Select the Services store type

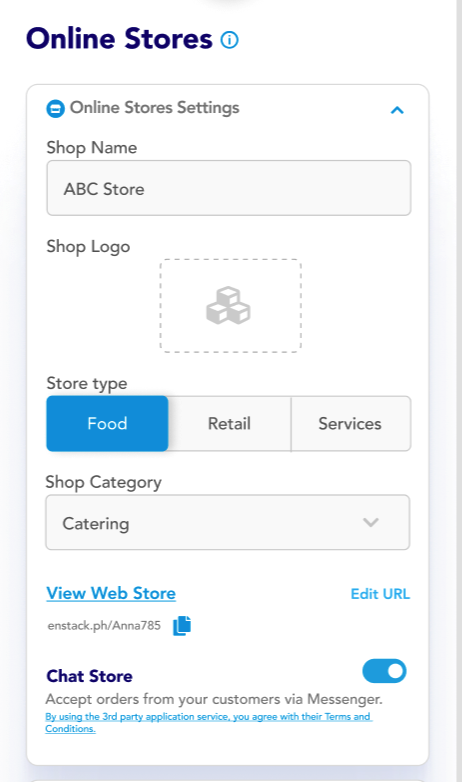coord(351,423)
